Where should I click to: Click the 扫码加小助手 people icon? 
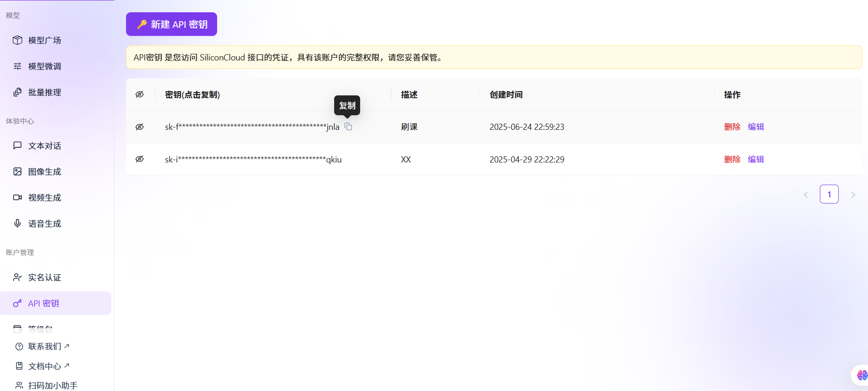[x=19, y=385]
